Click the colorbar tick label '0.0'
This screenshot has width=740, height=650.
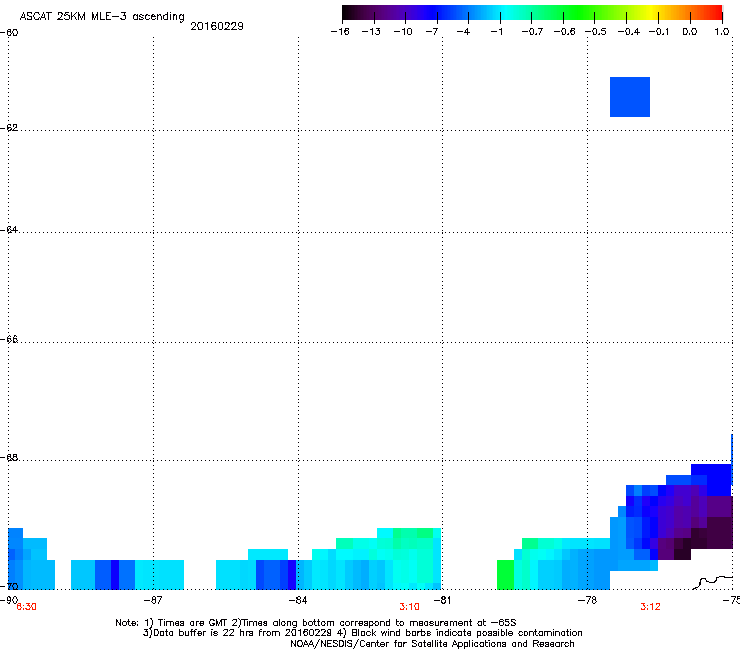(x=690, y=32)
